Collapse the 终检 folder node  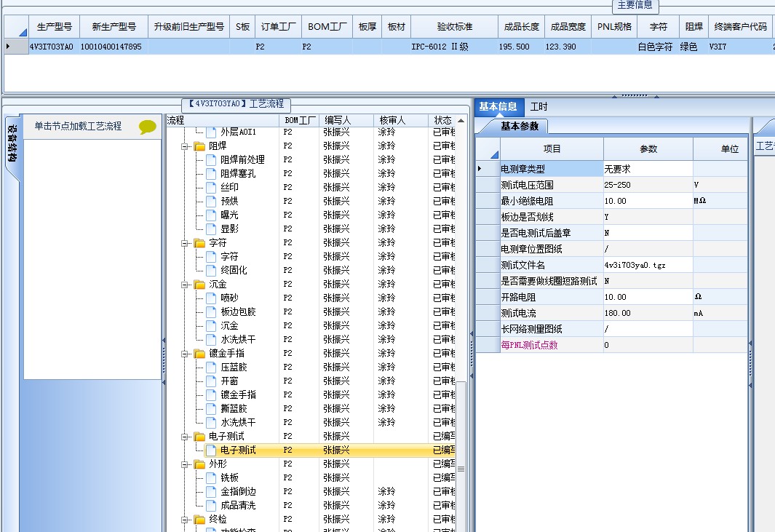(x=184, y=520)
